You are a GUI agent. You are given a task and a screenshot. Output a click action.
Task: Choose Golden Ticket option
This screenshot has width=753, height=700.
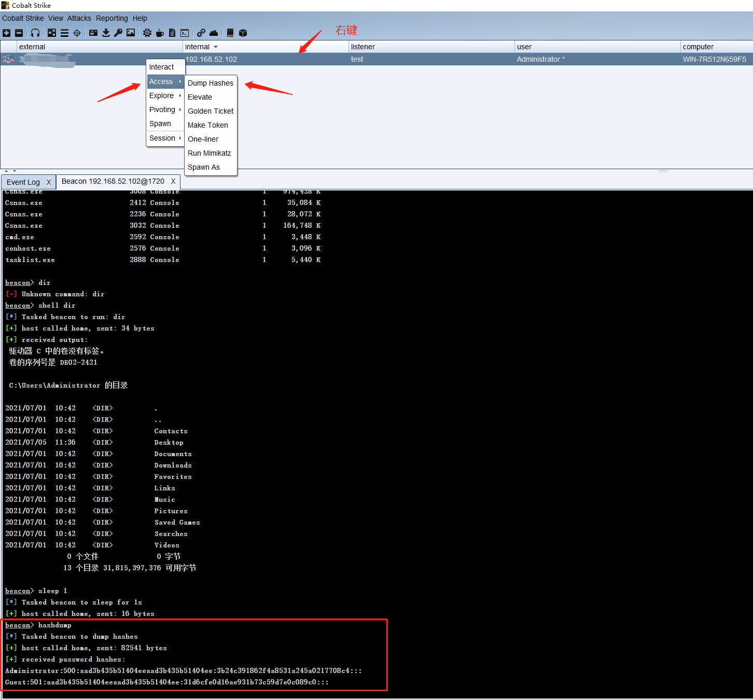coord(211,111)
